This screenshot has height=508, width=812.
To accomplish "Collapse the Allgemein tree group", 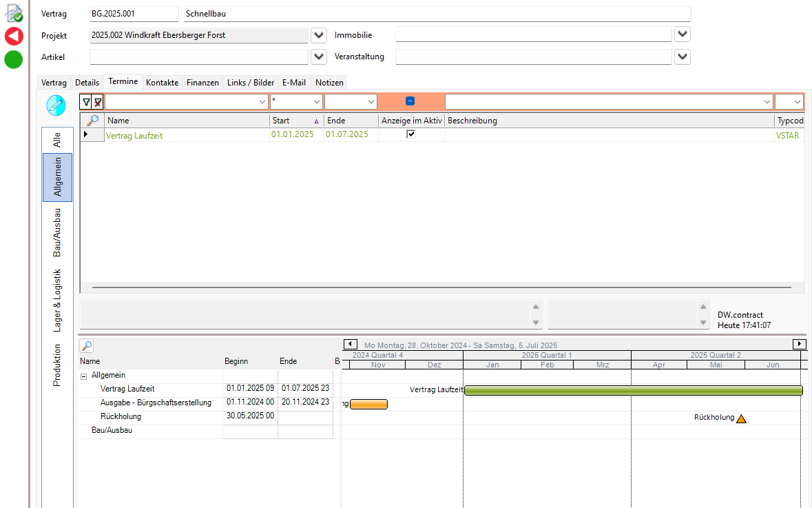I will [x=84, y=376].
